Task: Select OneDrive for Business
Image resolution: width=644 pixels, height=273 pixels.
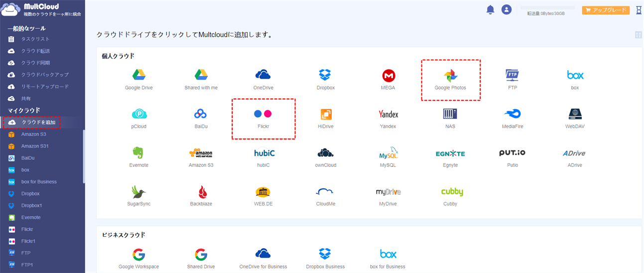Action: (263, 259)
